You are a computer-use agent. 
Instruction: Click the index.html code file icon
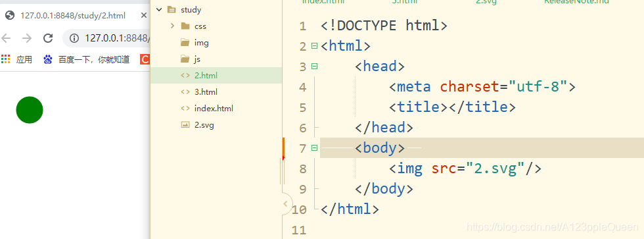click(185, 109)
